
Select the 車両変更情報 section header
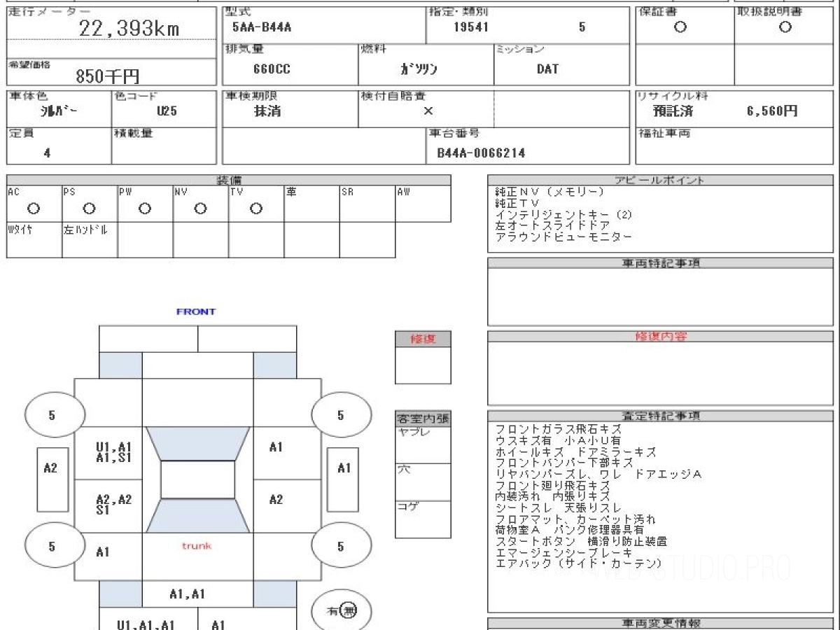(660, 623)
